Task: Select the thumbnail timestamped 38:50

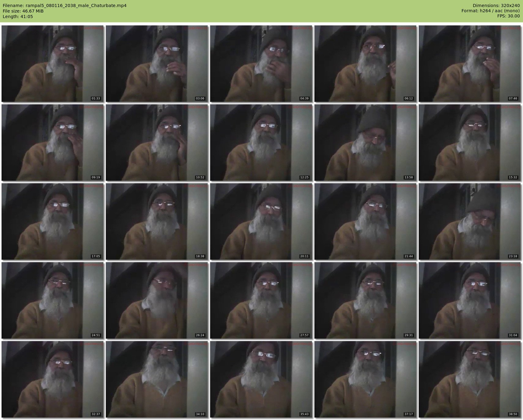Action: point(469,379)
